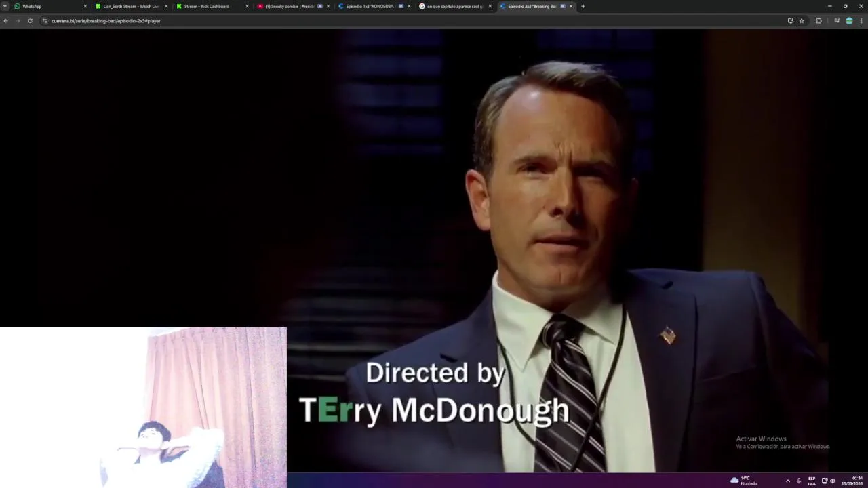
Task: Close the Sneaky zombie tab
Action: [x=328, y=6]
